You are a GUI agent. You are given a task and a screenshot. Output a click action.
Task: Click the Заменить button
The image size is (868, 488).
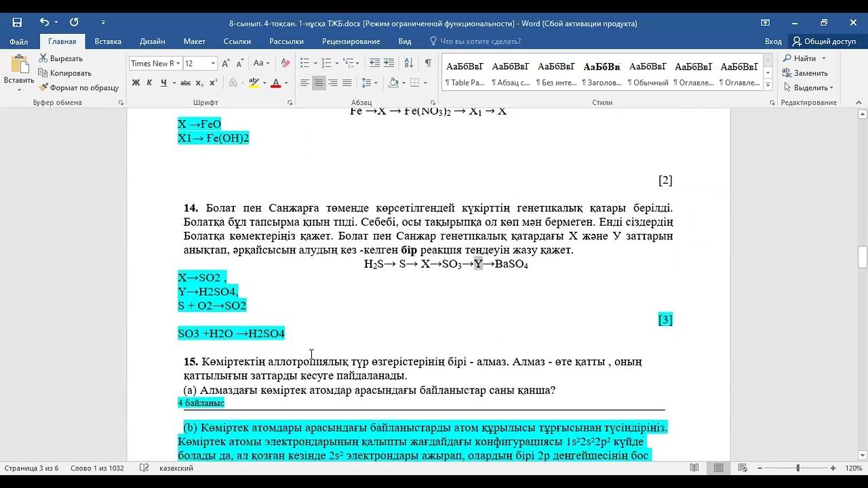(x=805, y=73)
